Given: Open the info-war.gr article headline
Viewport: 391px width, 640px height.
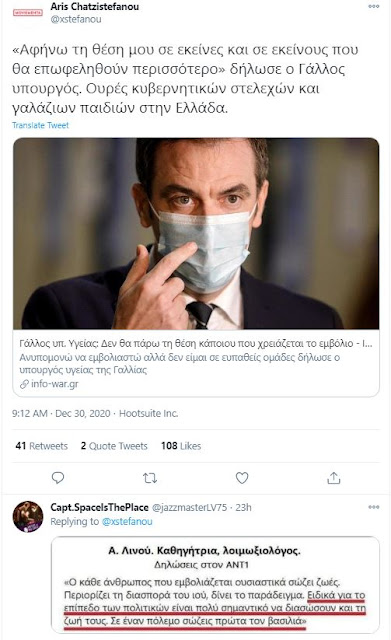Looking at the screenshot, I should [196, 343].
